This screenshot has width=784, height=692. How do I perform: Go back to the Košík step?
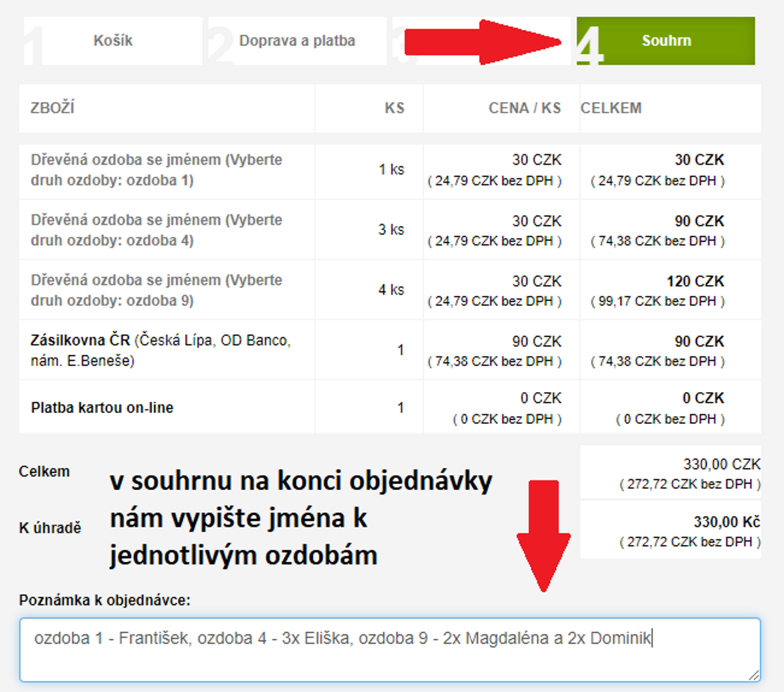[112, 41]
